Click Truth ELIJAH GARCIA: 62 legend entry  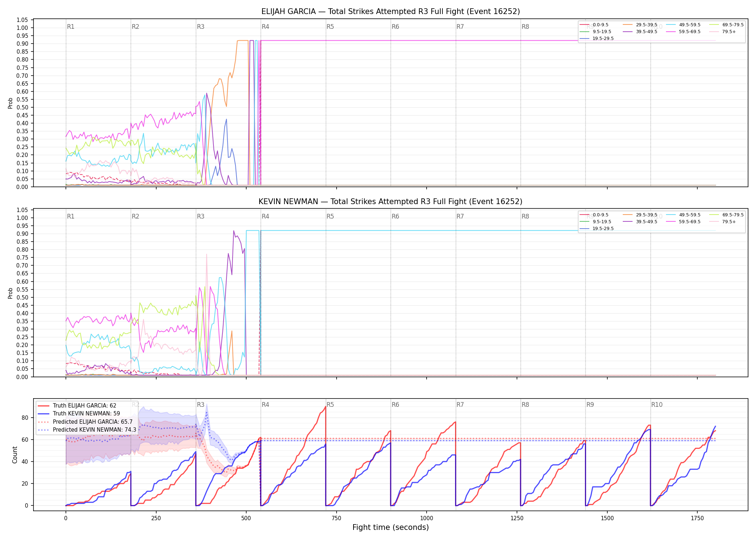[77, 406]
